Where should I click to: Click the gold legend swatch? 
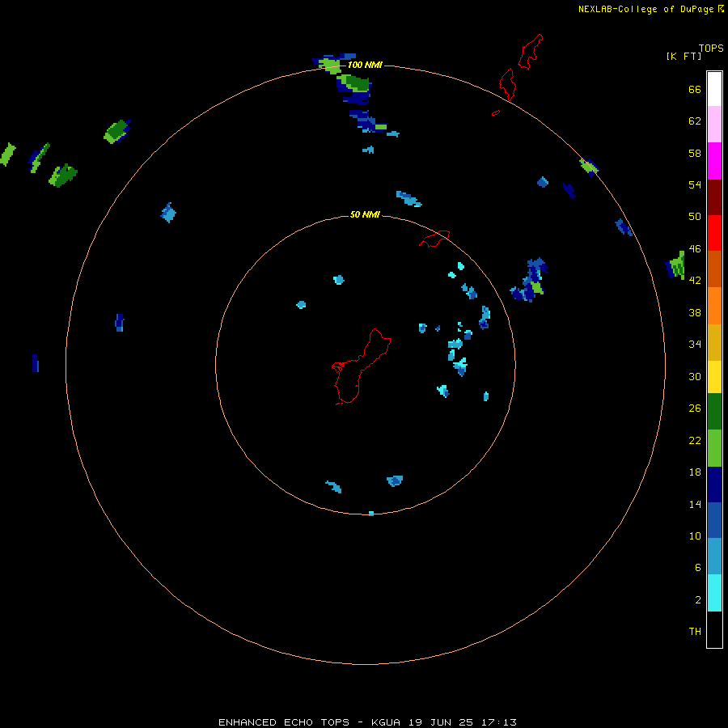714,342
